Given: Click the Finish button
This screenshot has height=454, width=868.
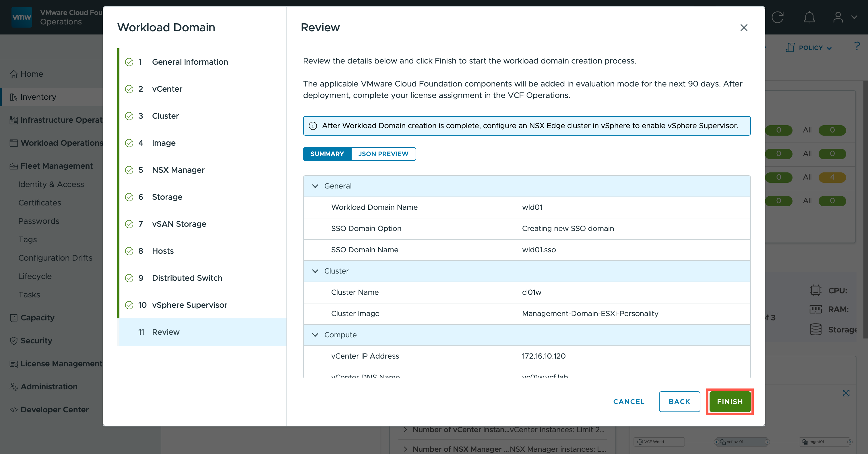Looking at the screenshot, I should click(730, 401).
